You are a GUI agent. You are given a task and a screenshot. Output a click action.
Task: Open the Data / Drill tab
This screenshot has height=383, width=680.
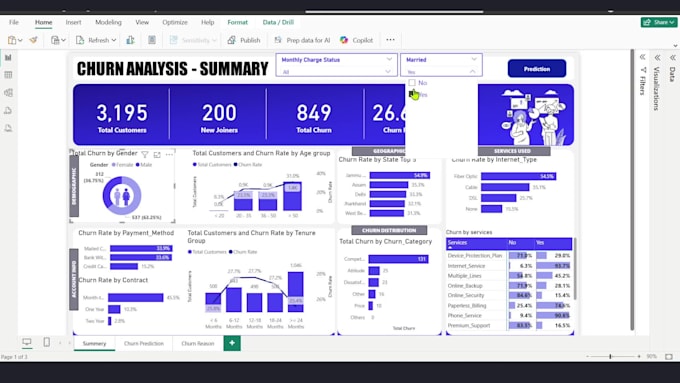click(x=278, y=22)
